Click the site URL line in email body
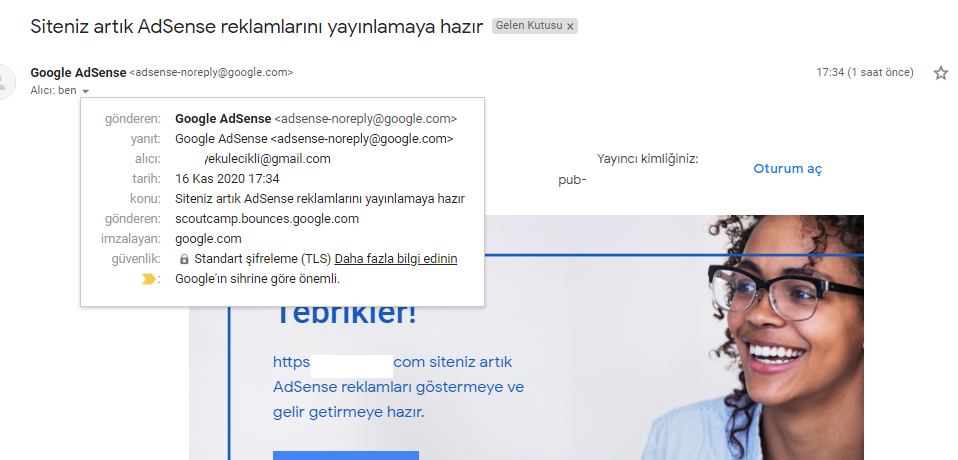 [x=392, y=362]
